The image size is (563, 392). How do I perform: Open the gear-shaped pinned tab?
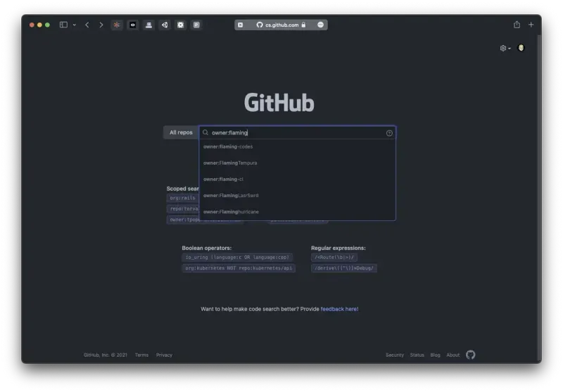[x=181, y=25]
